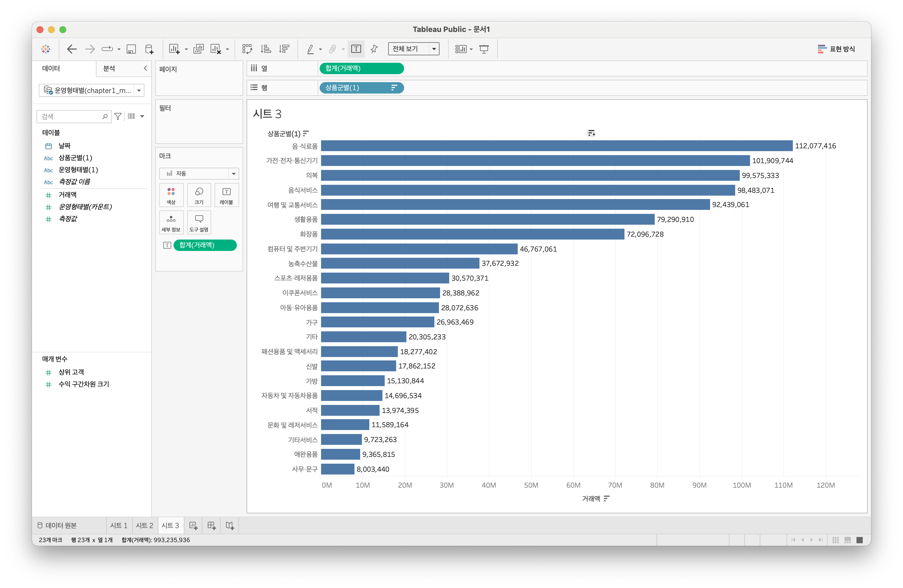Viewport: 903px width, 588px height.
Task: Click the sort ascending toolbar icon
Action: click(266, 49)
